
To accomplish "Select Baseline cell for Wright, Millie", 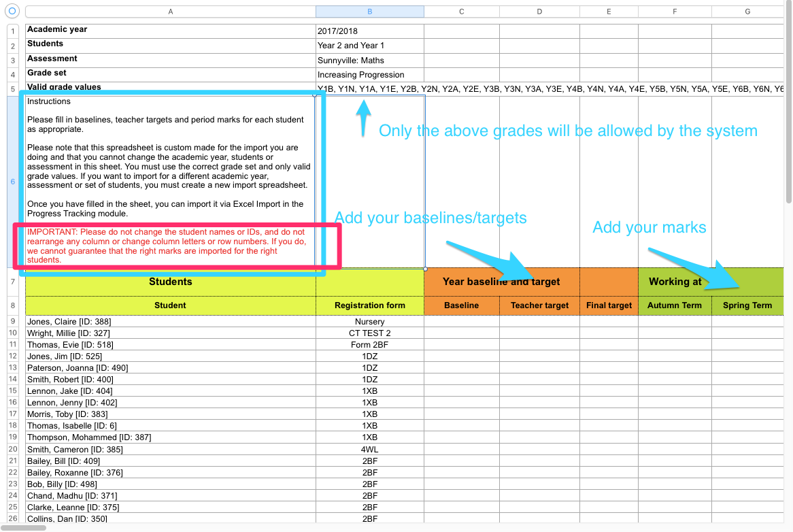I will [461, 333].
